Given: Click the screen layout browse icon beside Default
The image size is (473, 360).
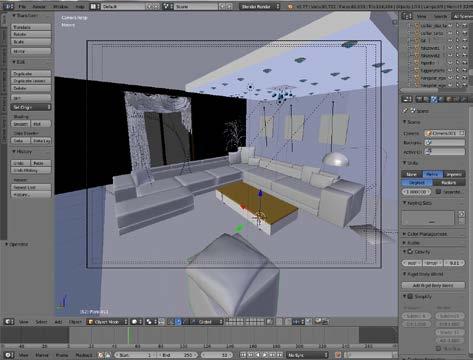Looking at the screenshot, I should tap(95, 6).
